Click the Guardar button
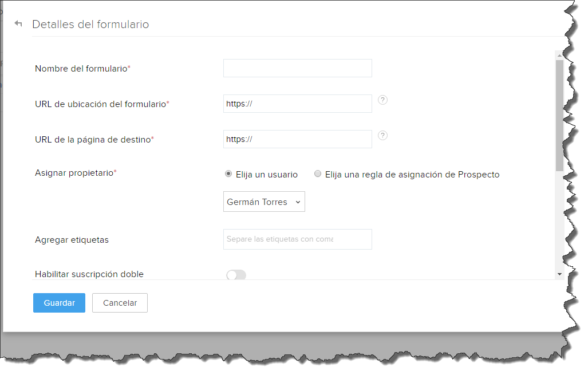 tap(59, 303)
